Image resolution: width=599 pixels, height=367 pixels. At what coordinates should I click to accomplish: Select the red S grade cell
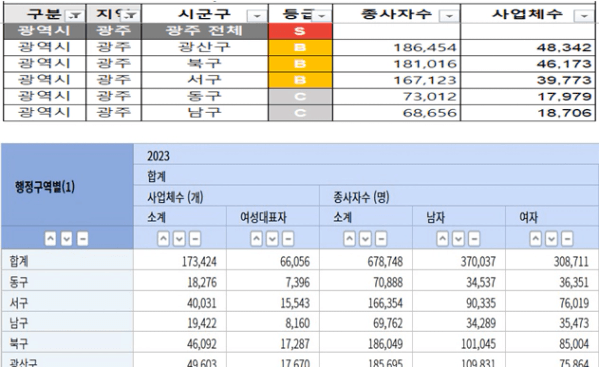click(x=300, y=31)
